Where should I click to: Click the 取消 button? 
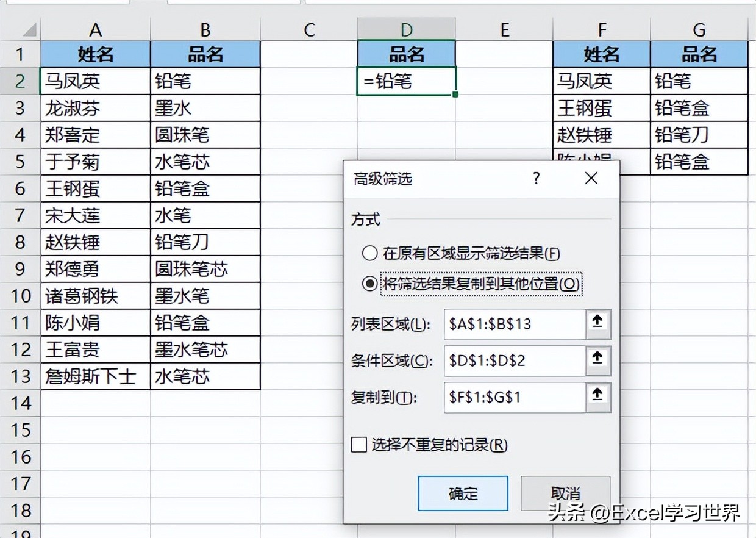coord(564,494)
